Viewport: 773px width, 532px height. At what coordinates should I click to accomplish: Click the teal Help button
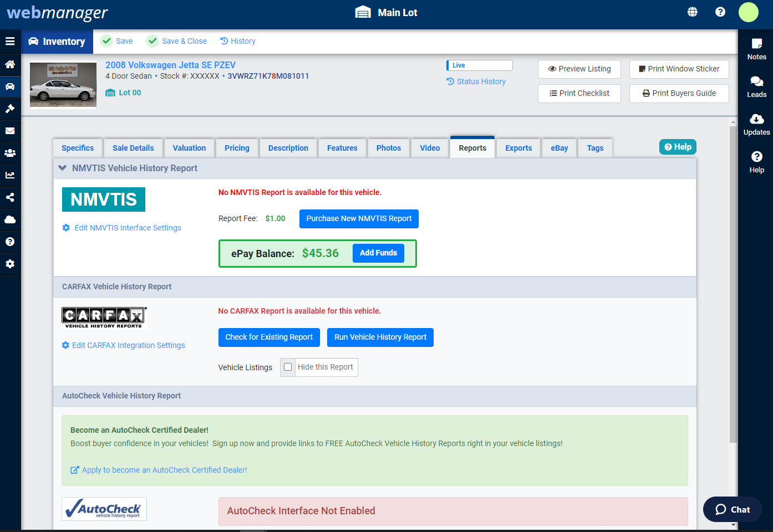click(x=678, y=147)
